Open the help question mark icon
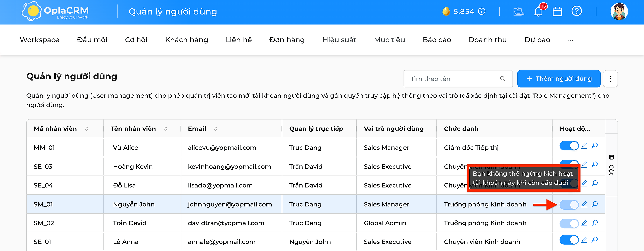The image size is (644, 251). pyautogui.click(x=577, y=11)
